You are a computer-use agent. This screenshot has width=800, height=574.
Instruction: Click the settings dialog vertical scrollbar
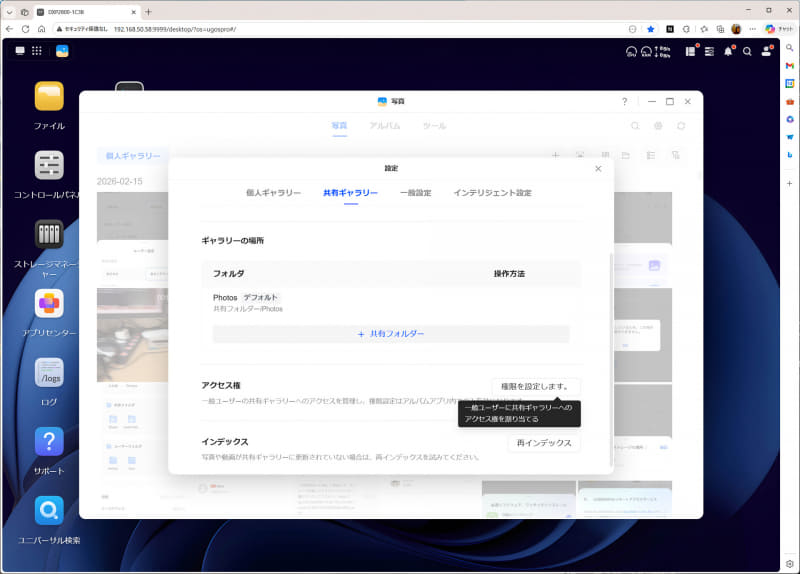coord(611,360)
